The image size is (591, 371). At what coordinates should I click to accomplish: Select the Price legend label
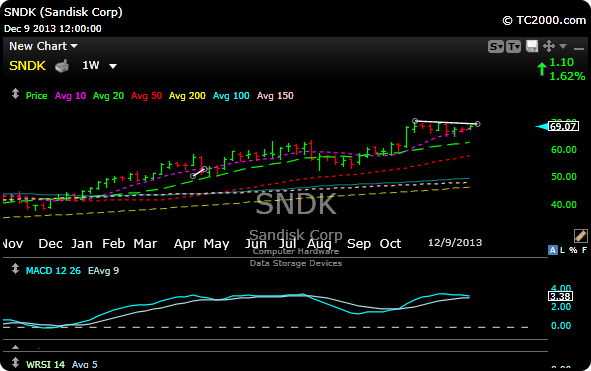pos(37,96)
